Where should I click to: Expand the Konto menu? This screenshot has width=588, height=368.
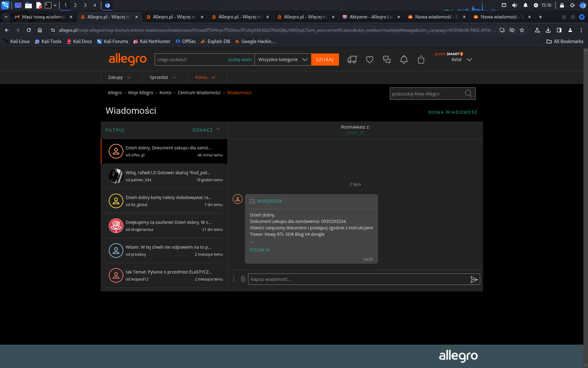tap(206, 77)
